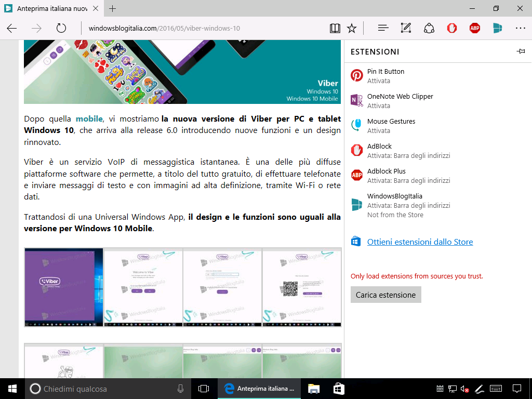Image resolution: width=532 pixels, height=399 pixels.
Task: Open the purple Viber splash screenshot thumbnail
Action: tap(64, 287)
